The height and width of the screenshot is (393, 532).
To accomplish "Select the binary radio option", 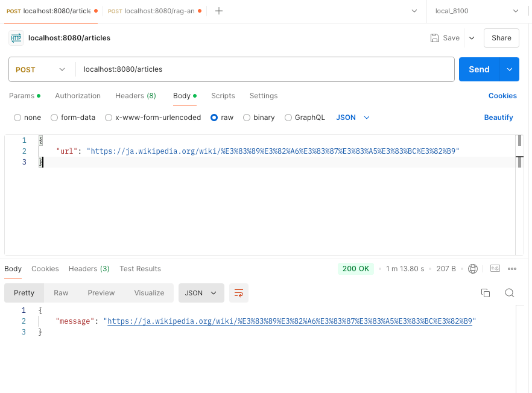I will point(247,118).
